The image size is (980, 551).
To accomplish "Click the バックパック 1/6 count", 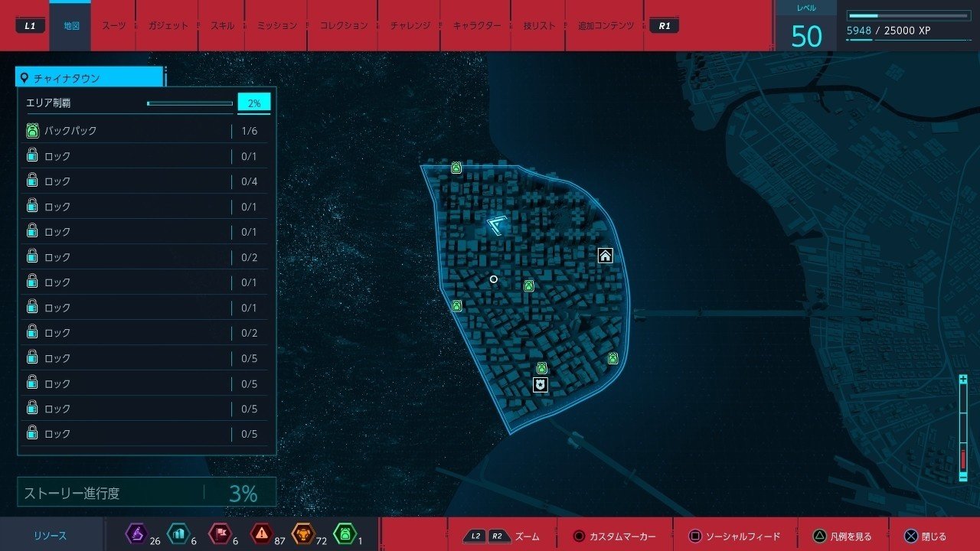I will (x=250, y=131).
